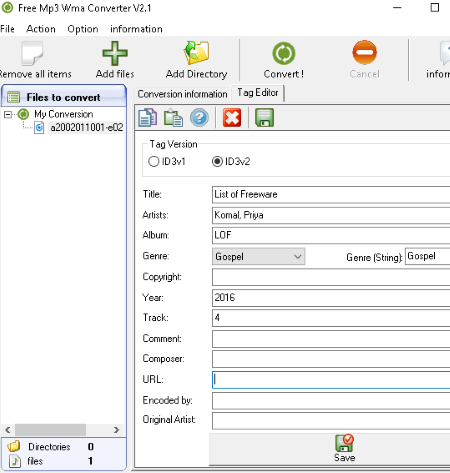Open the File menu

point(7,29)
